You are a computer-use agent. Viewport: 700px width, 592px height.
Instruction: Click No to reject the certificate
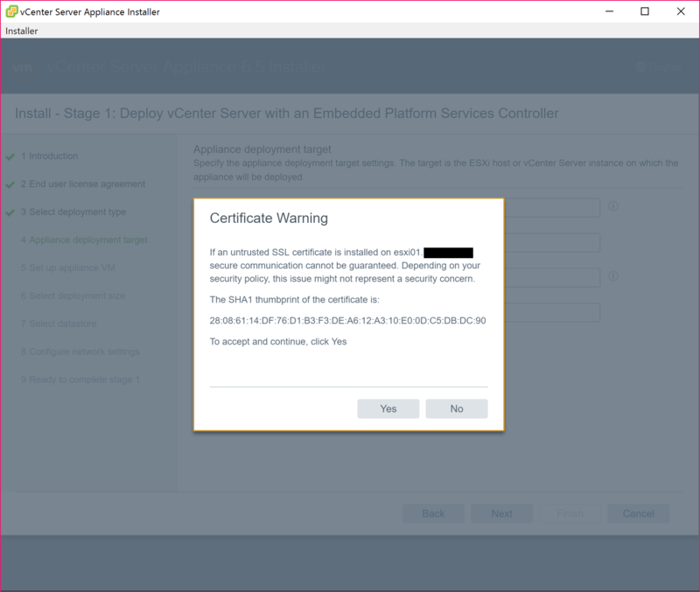click(x=456, y=408)
